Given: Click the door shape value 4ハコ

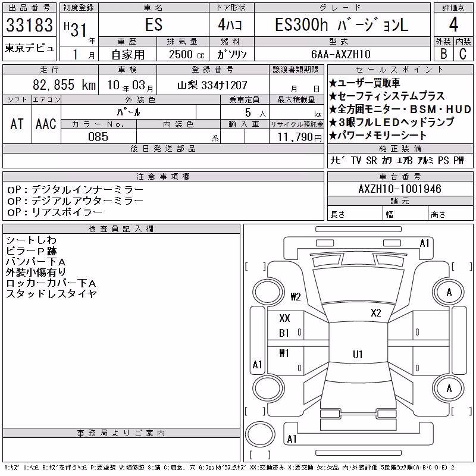Looking at the screenshot, I should 230,24.
